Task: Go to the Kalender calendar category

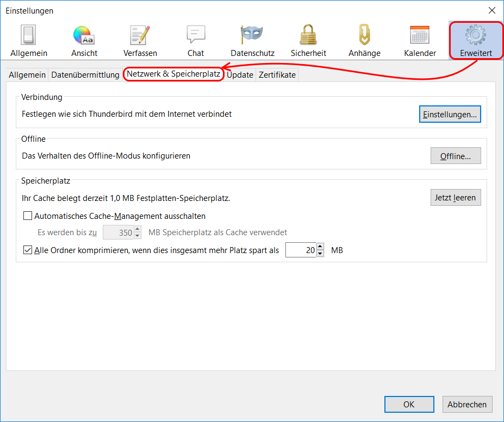Action: 420,41
